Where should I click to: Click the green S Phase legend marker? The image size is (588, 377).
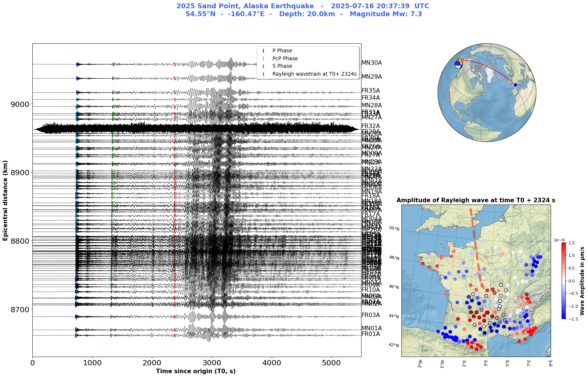click(x=263, y=66)
